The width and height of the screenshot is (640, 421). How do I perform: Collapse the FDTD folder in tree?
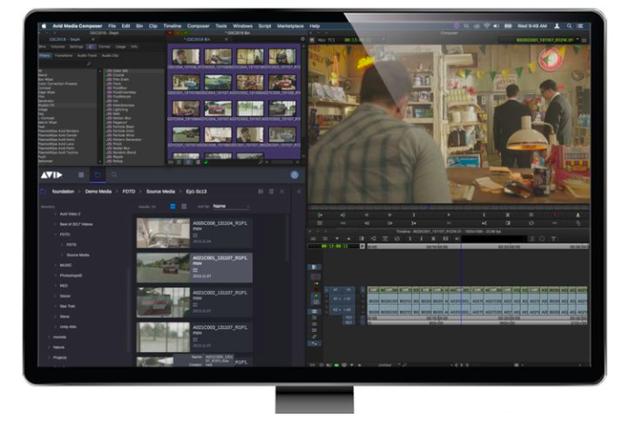pos(56,234)
